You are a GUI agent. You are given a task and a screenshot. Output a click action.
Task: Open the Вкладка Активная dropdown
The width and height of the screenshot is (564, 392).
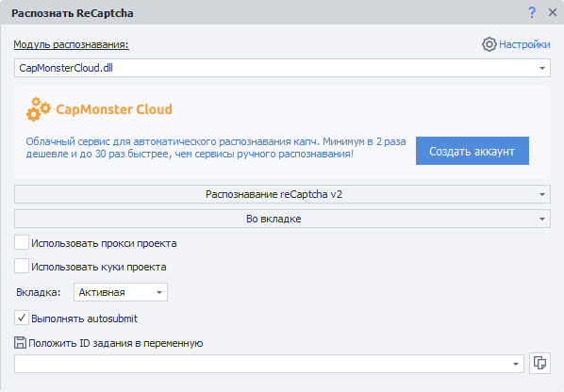coord(121,292)
